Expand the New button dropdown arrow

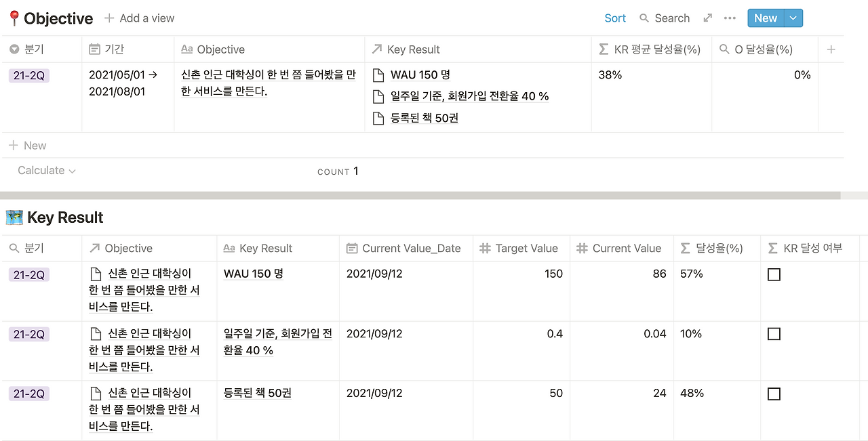coord(793,18)
